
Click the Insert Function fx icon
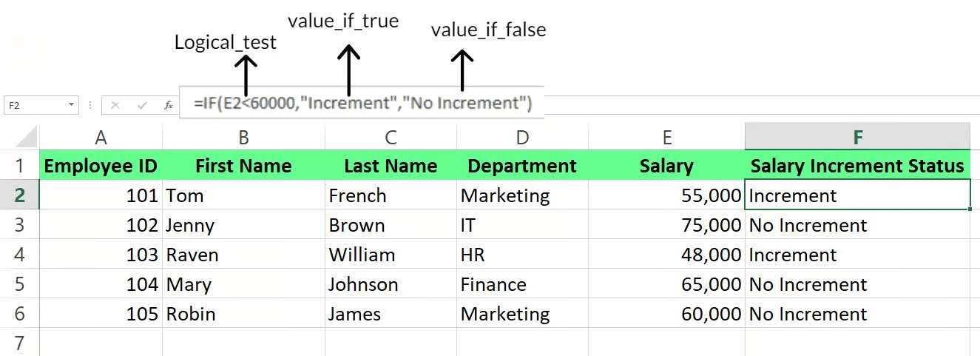click(169, 105)
